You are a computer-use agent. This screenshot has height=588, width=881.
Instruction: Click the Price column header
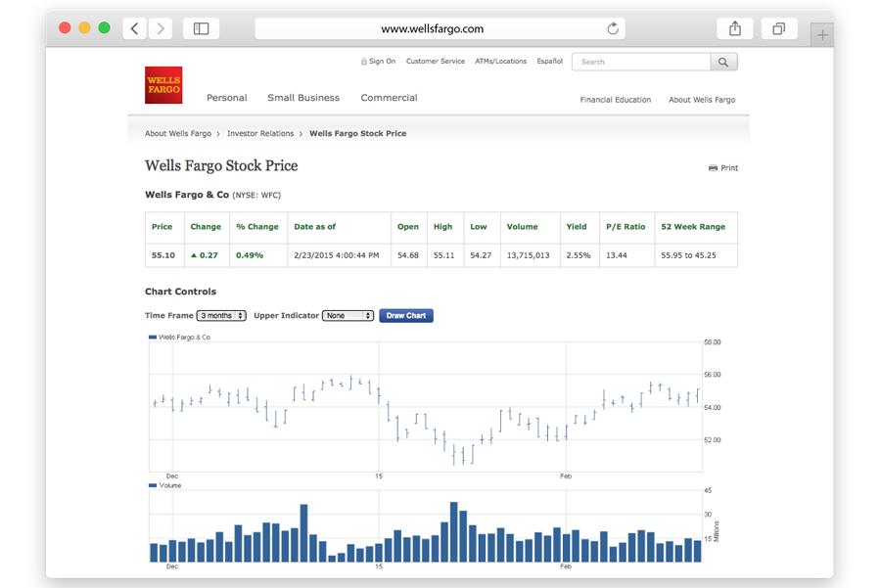[x=162, y=227]
